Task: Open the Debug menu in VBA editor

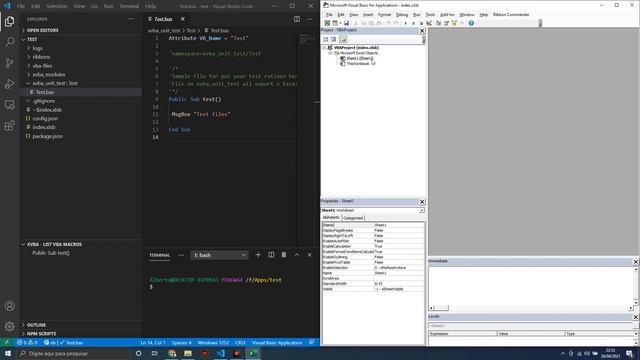Action: pos(402,15)
